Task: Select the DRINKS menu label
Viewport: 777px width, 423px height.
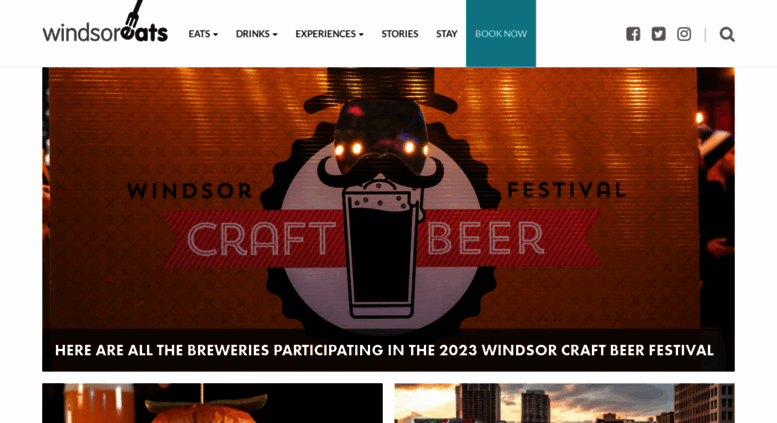Action: click(253, 34)
